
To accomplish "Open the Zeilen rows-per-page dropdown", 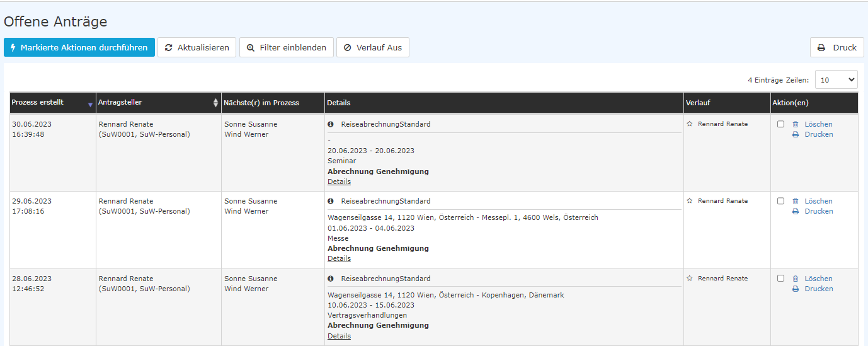I will point(836,80).
